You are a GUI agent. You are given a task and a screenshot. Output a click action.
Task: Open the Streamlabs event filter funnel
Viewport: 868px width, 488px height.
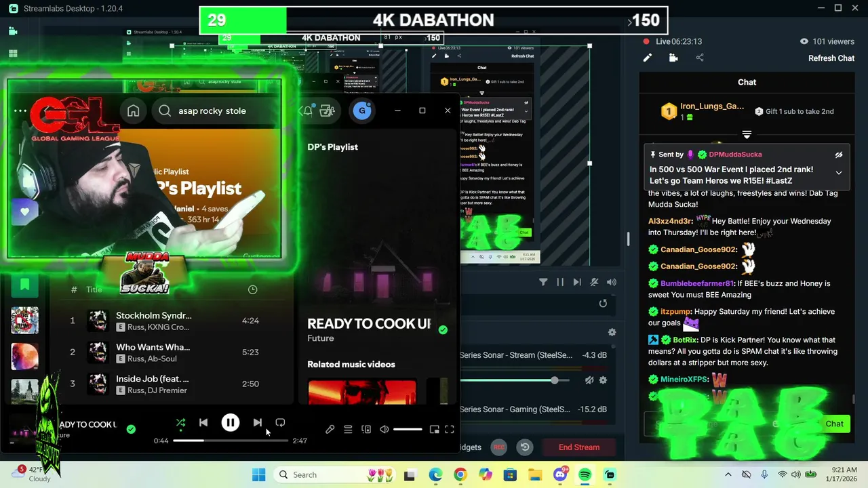(x=543, y=282)
